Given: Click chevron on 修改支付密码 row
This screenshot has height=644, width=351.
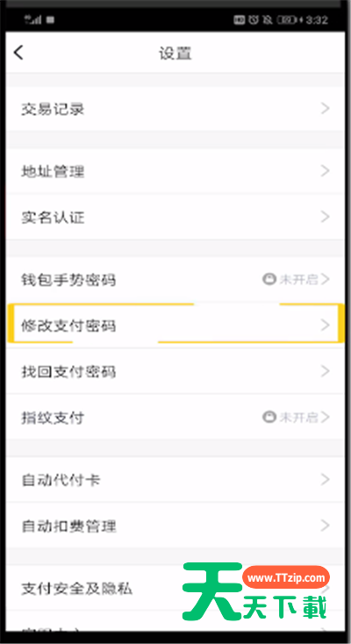Looking at the screenshot, I should tap(326, 326).
